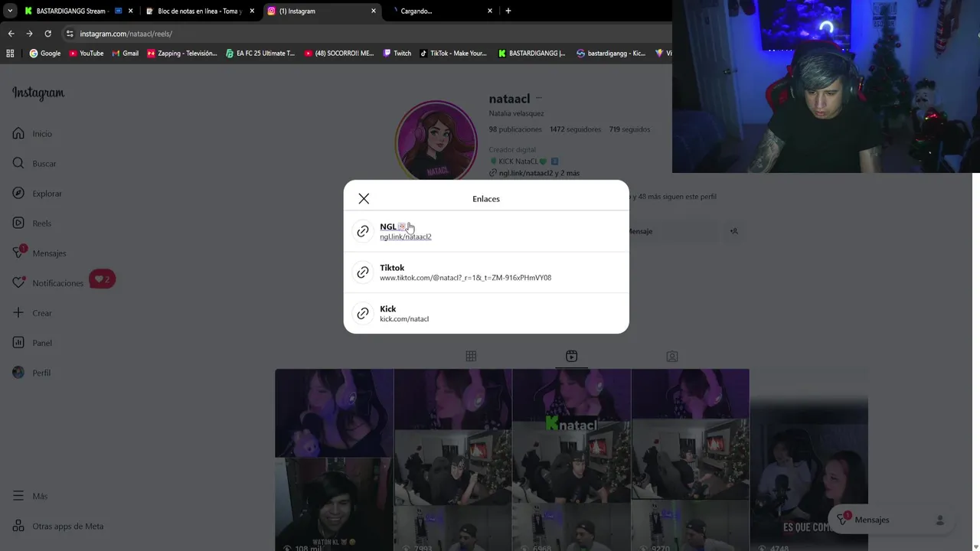Image resolution: width=980 pixels, height=551 pixels.
Task: Go back in browser
Action: tap(11, 34)
